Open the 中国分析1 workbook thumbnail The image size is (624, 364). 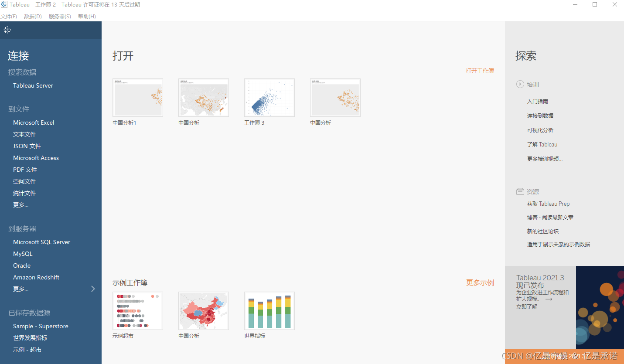(x=138, y=98)
